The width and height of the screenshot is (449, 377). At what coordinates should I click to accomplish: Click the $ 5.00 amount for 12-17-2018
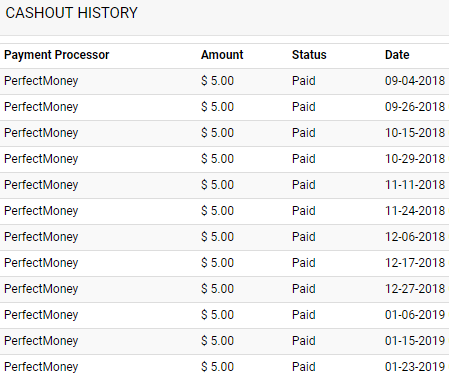[217, 263]
